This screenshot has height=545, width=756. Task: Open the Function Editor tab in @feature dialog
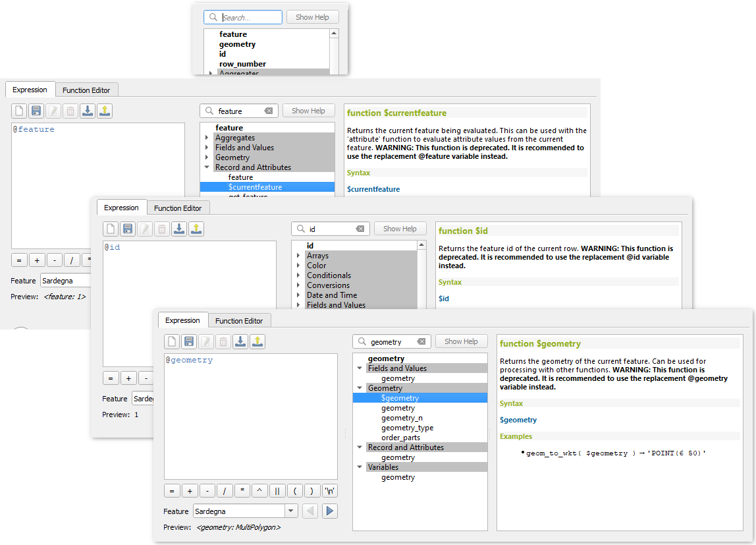[x=86, y=90]
